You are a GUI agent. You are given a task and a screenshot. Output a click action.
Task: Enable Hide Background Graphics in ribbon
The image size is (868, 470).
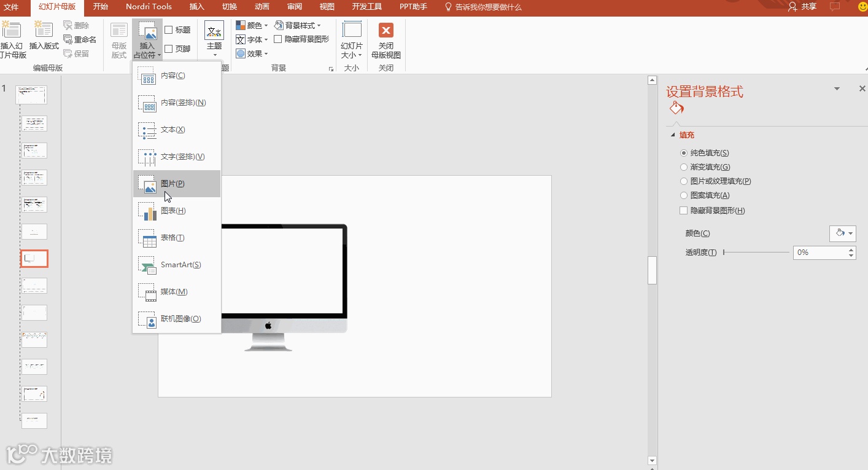pos(278,39)
